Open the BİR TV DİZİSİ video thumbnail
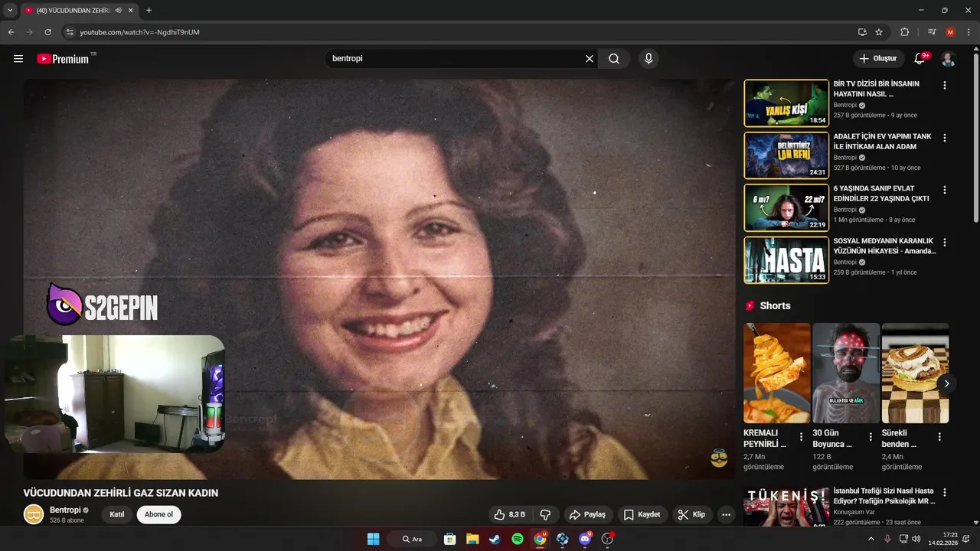Screen dimensions: 980x551 click(x=786, y=103)
